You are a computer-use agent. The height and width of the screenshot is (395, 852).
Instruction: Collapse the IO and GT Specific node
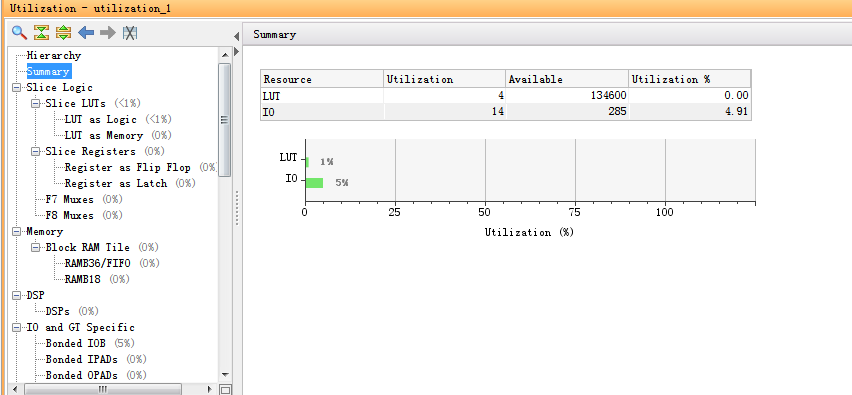pos(16,327)
